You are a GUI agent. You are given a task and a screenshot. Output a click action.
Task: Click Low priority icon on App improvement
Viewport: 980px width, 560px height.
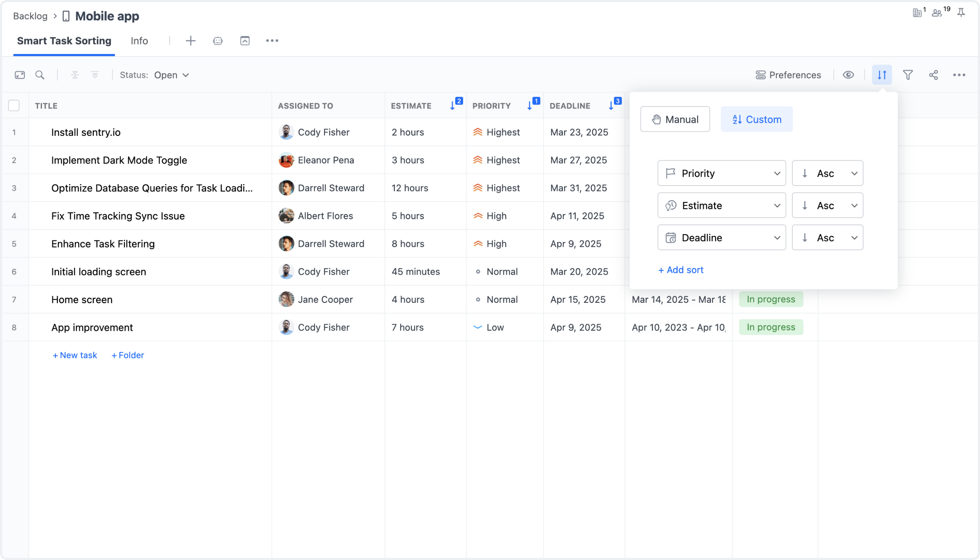tap(478, 328)
